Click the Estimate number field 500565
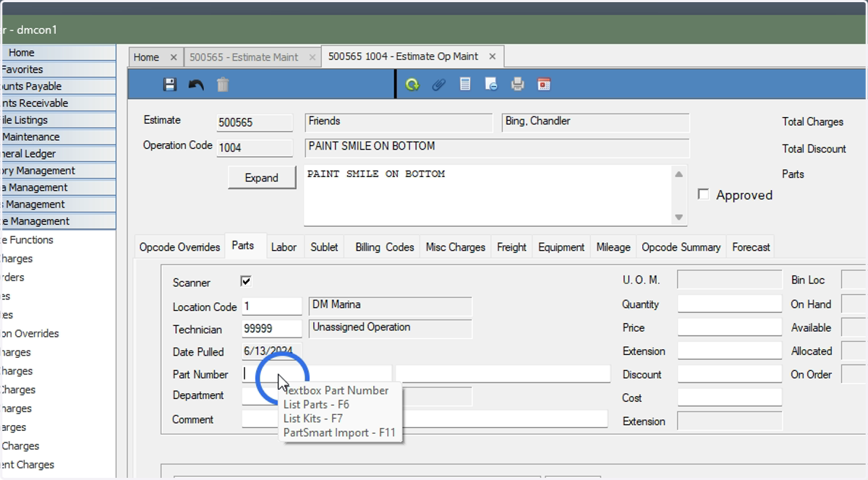This screenshot has width=868, height=480. coord(255,122)
